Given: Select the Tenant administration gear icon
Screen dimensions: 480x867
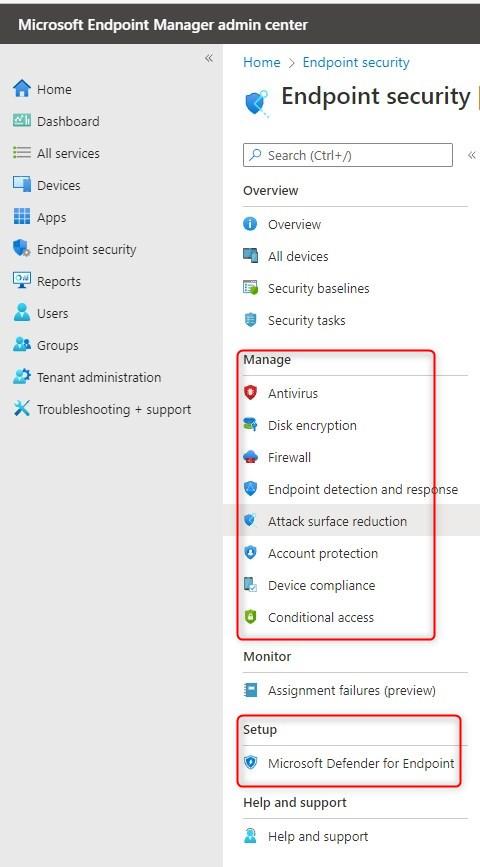Looking at the screenshot, I should pos(22,377).
